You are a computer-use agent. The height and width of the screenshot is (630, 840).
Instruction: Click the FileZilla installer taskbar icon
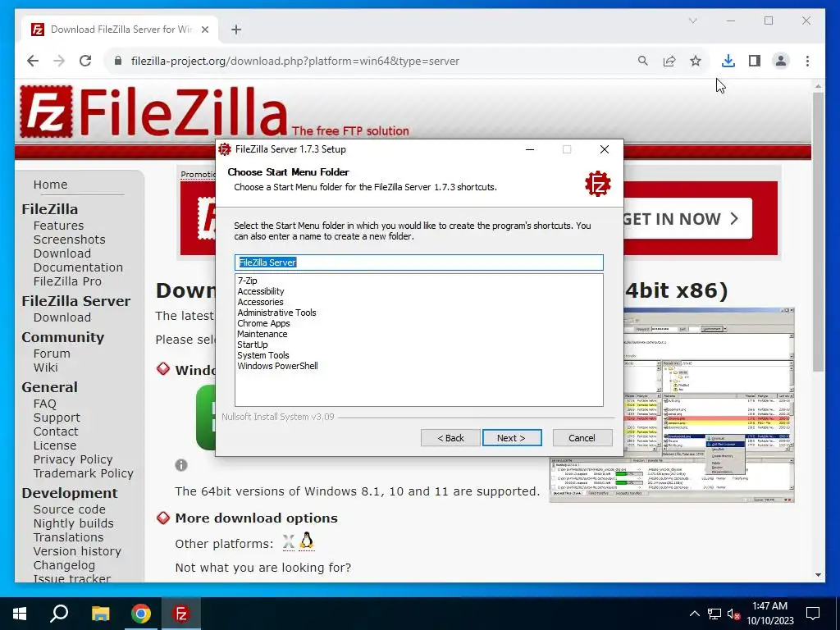181,614
